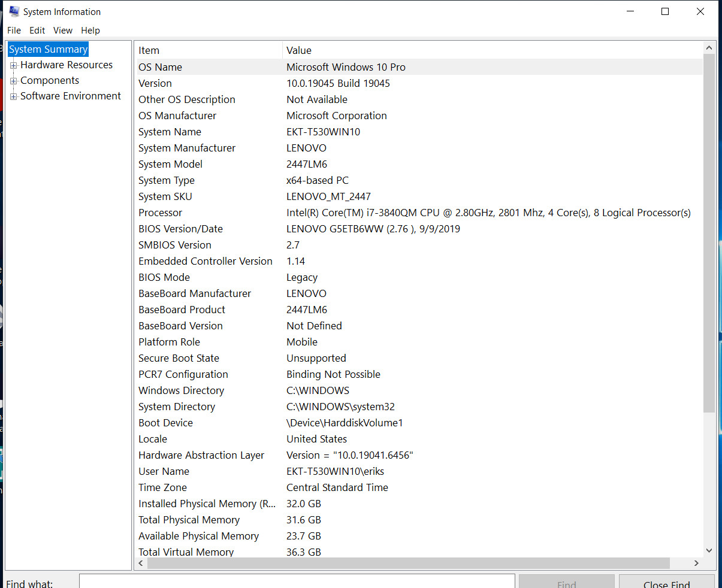Click 'Available Physical Memory' item
Viewport: 722px width, 588px height.
coord(199,536)
